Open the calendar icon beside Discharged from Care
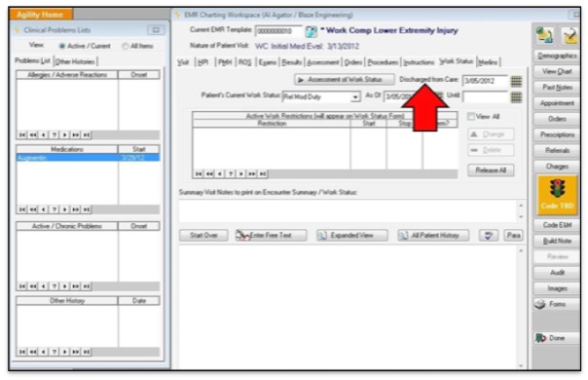588x380 pixels. [516, 81]
